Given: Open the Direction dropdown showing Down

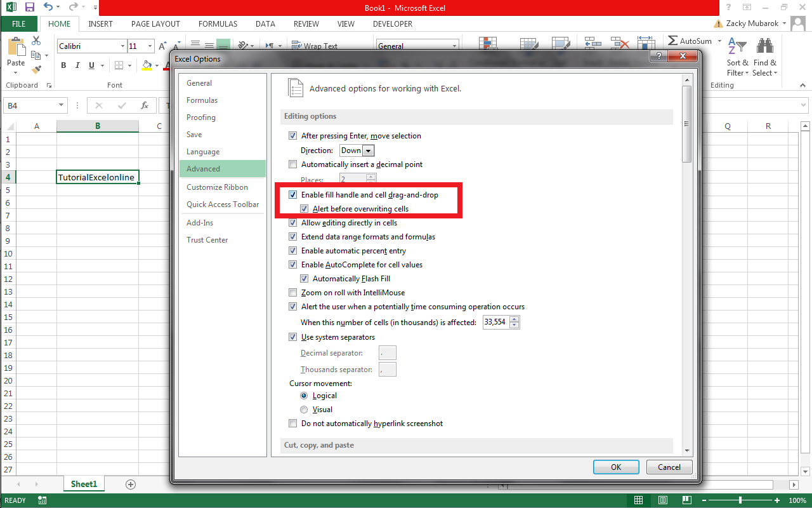Looking at the screenshot, I should coord(368,150).
